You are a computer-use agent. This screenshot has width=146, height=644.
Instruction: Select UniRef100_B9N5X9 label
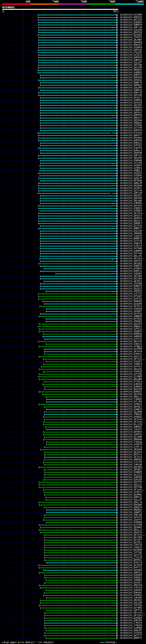(131, 25)
